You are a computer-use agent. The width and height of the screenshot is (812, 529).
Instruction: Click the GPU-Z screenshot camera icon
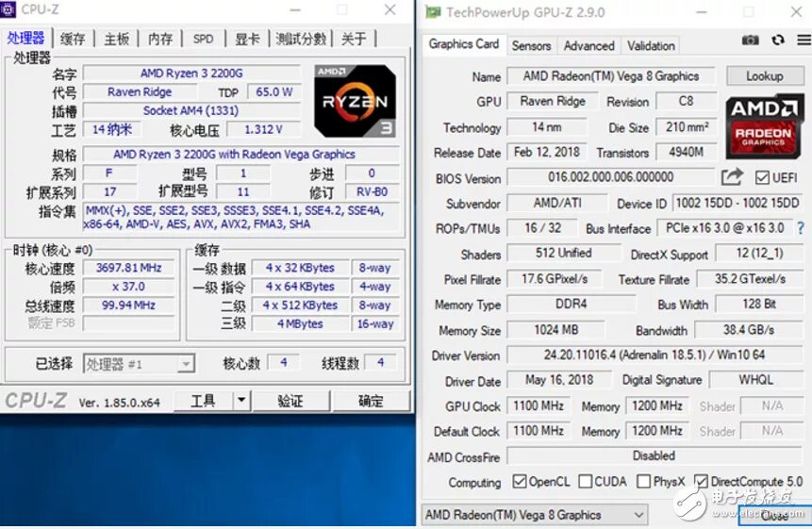750,41
